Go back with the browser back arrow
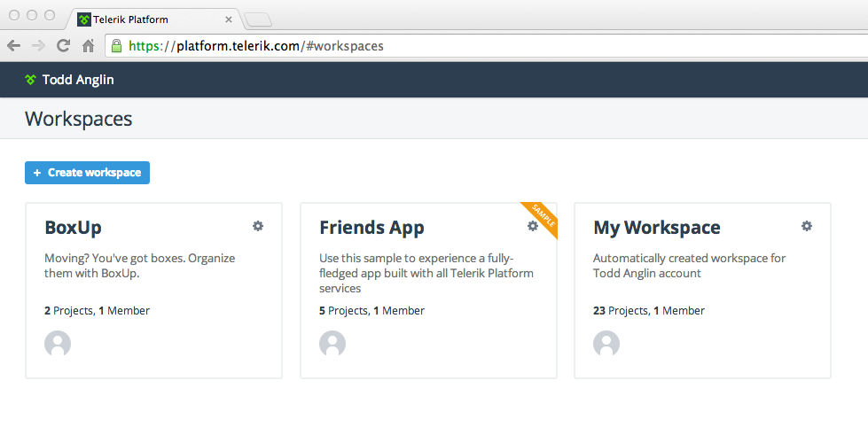868x435 pixels. [x=14, y=46]
